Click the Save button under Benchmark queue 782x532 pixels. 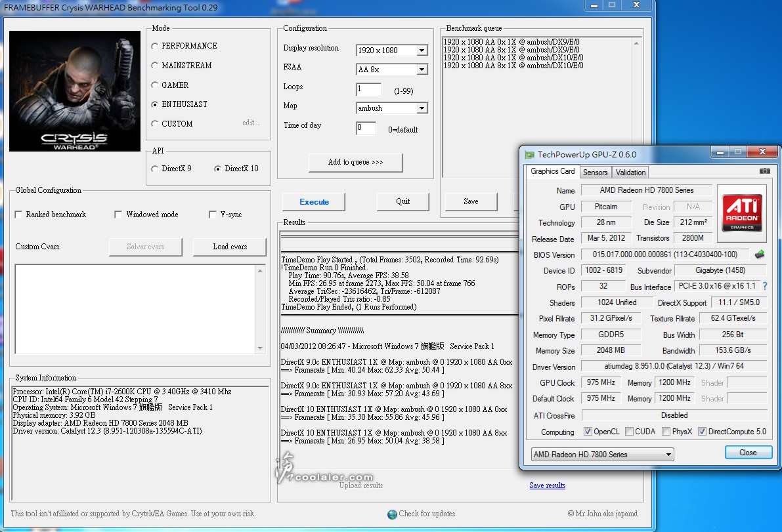[471, 201]
